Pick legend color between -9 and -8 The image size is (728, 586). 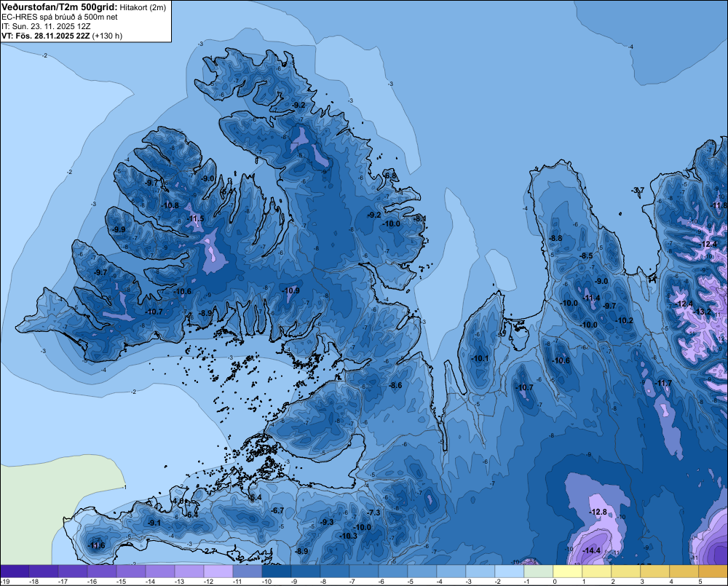306,571
